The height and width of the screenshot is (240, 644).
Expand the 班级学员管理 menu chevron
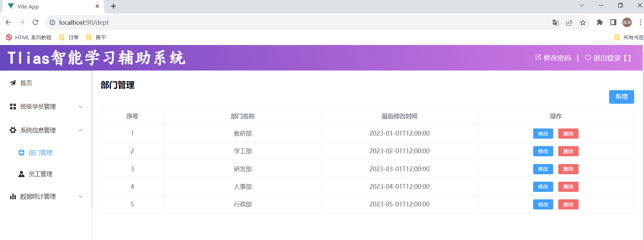tap(81, 107)
